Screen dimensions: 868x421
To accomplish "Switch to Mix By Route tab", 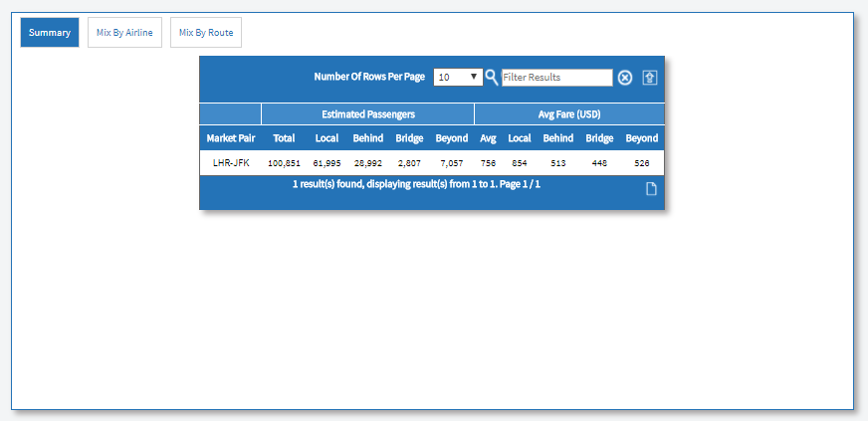I will tap(206, 33).
